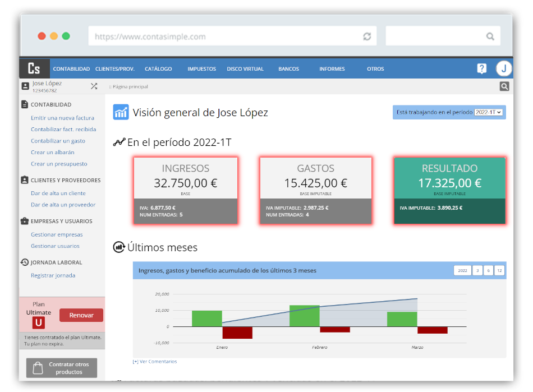The image size is (533, 392).
Task: Open the OTROS menu
Action: tap(375, 68)
